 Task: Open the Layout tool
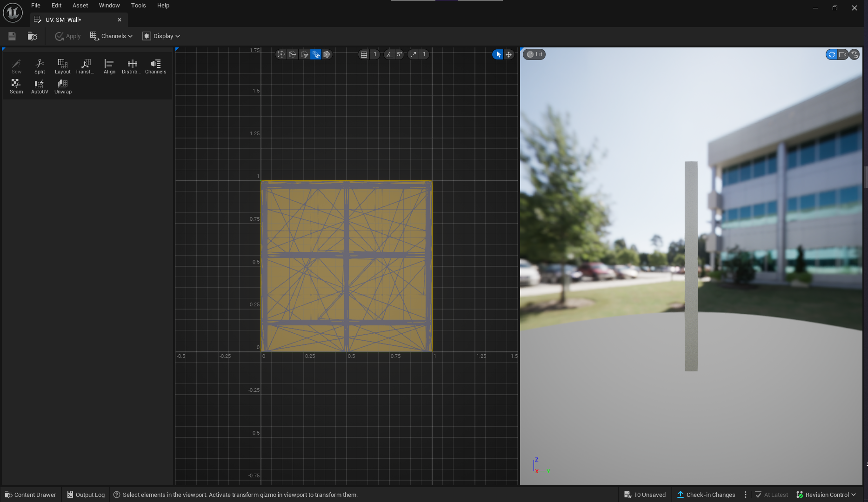point(62,66)
